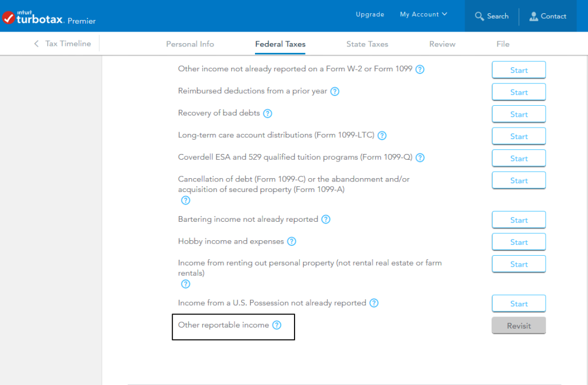
Task: Open Search in the top bar
Action: 492,16
